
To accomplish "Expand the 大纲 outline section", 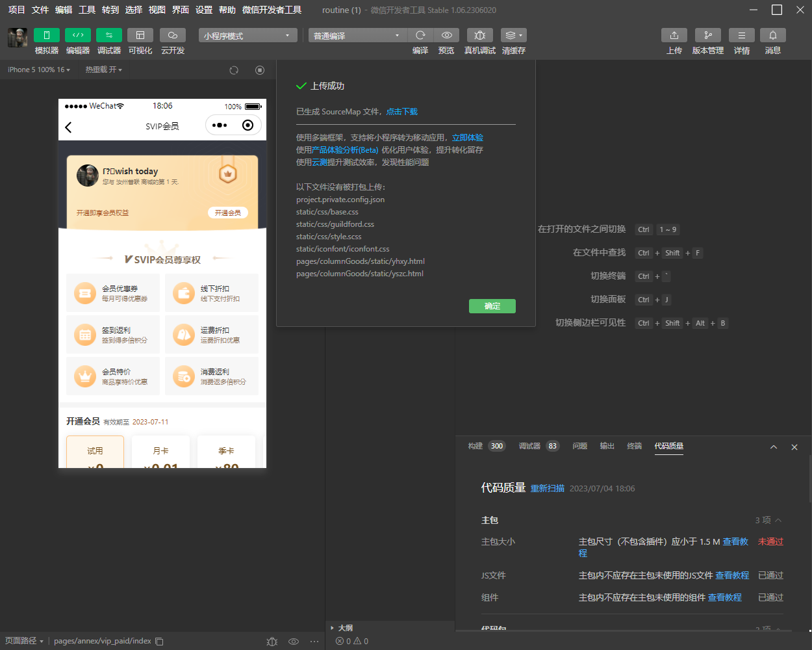I will tap(342, 628).
